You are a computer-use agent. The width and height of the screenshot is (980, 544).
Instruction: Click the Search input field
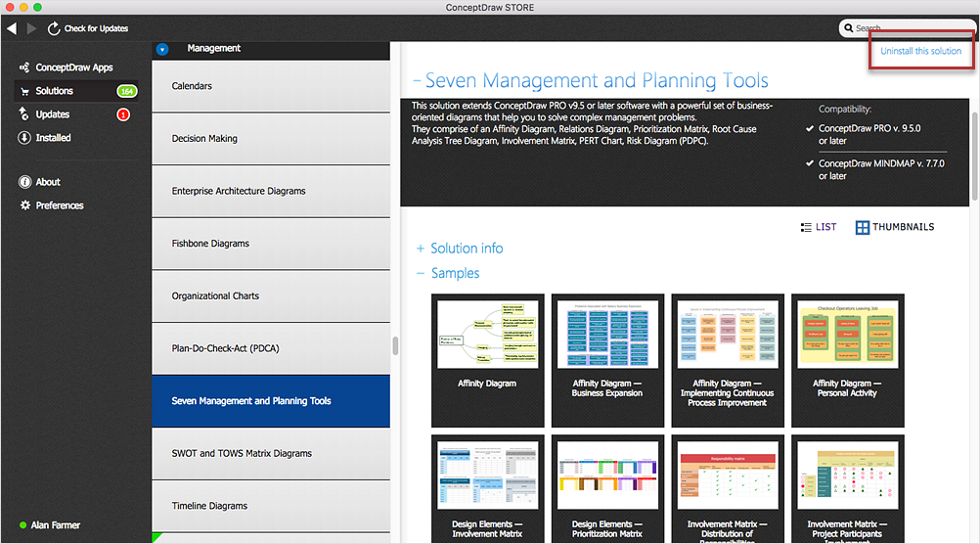pos(907,28)
